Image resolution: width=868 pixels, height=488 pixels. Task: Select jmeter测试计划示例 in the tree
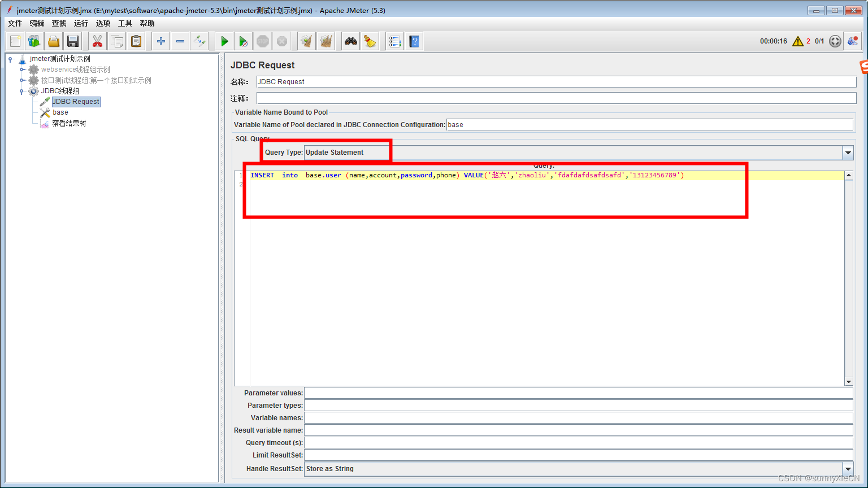[60, 59]
